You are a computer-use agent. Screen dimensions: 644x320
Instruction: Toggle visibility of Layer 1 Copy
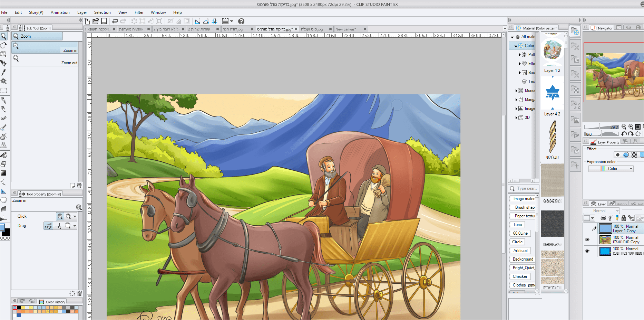pos(587,228)
